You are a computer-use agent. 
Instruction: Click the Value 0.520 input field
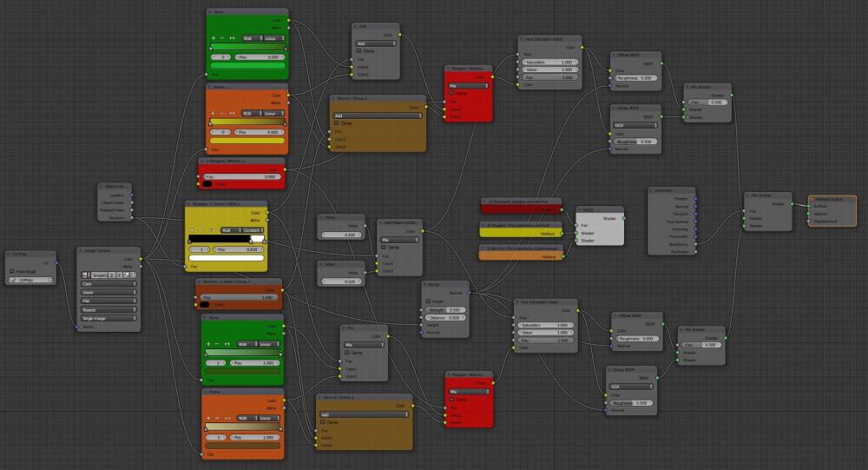tap(342, 281)
